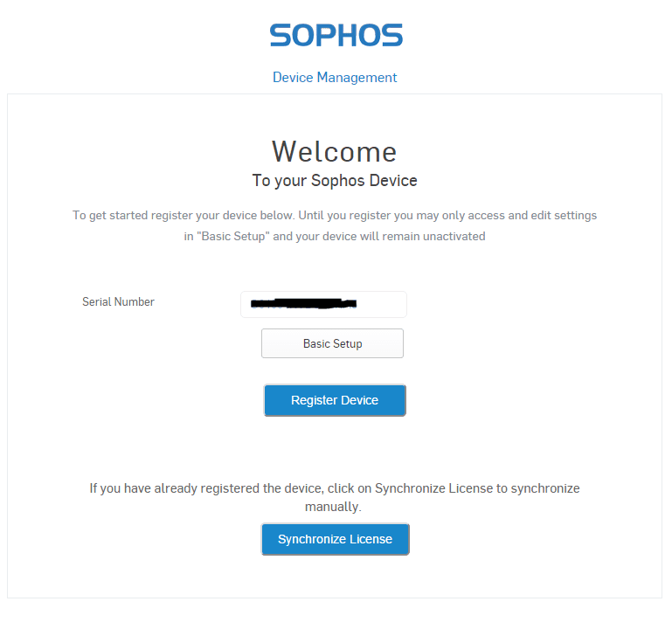Open the Device Management link

pyautogui.click(x=335, y=78)
